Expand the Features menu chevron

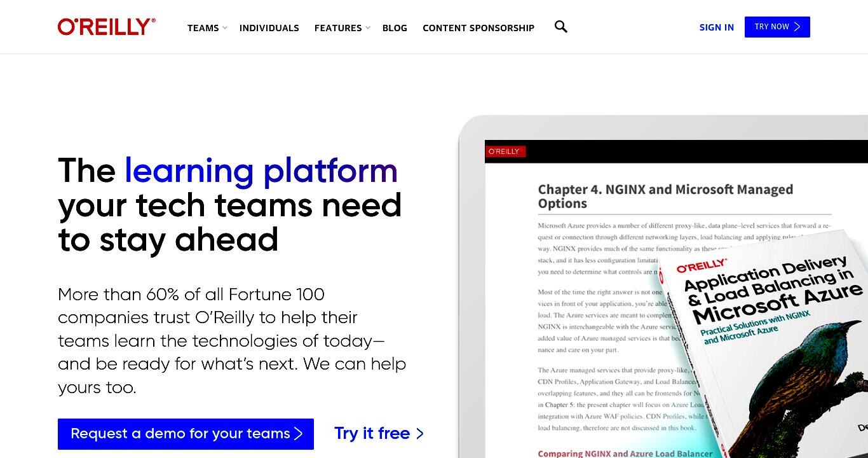tap(367, 28)
